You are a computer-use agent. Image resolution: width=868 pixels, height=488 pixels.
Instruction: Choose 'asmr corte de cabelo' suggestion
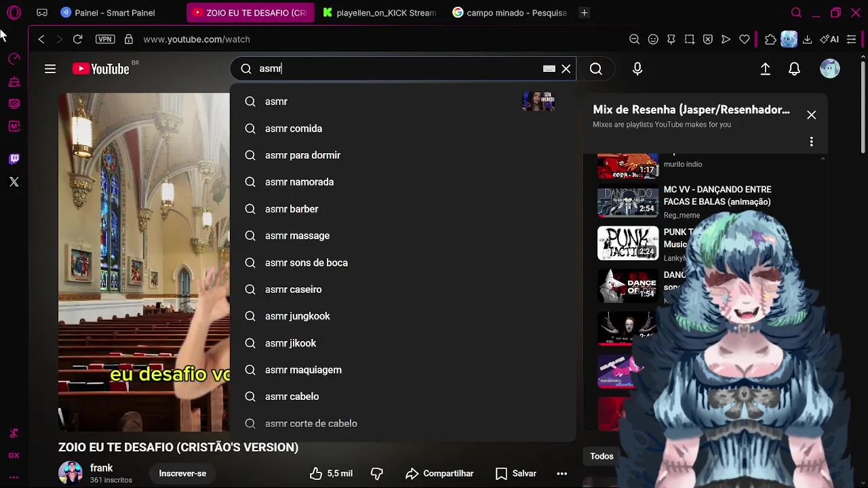pos(403,424)
